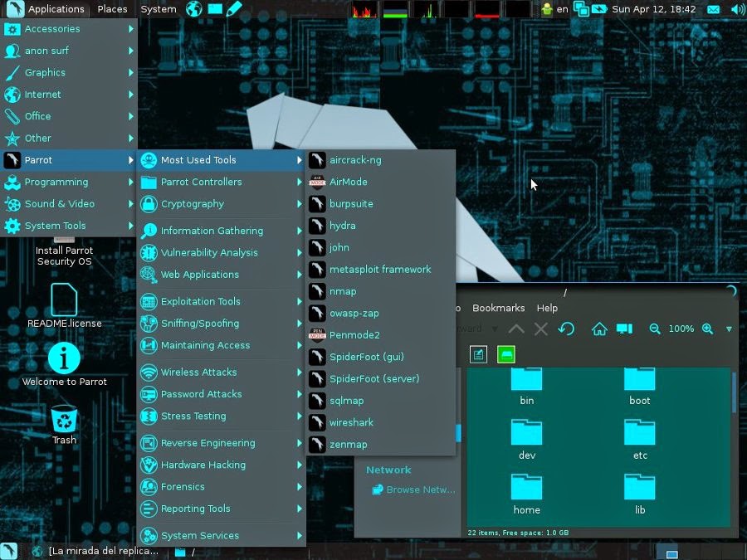Click the mail envelope icon in the top panel
The width and height of the screenshot is (747, 560).
click(x=715, y=9)
